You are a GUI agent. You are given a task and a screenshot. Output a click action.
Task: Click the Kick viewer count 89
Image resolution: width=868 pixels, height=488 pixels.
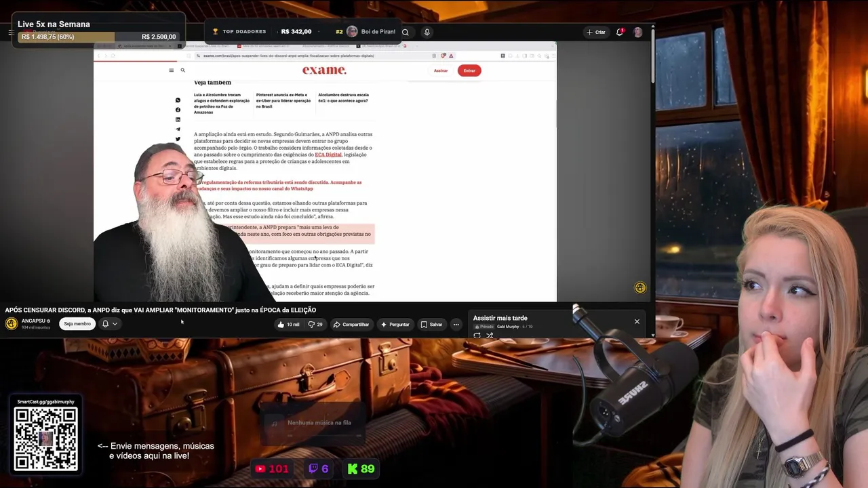(361, 469)
